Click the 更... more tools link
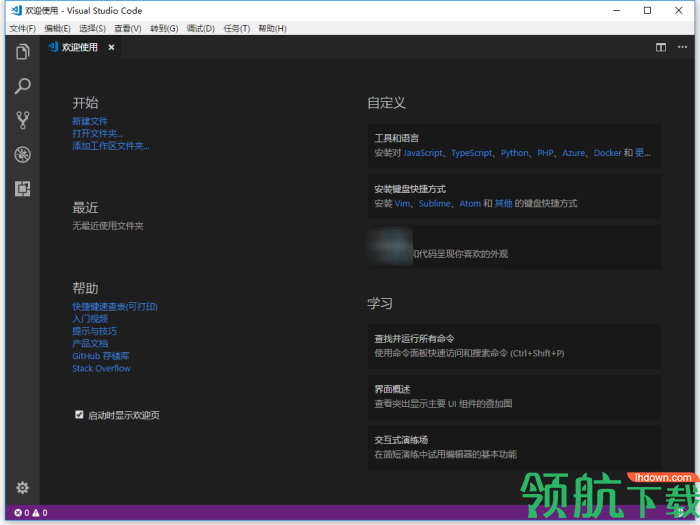Screen dimensions: 700x525 (643, 153)
